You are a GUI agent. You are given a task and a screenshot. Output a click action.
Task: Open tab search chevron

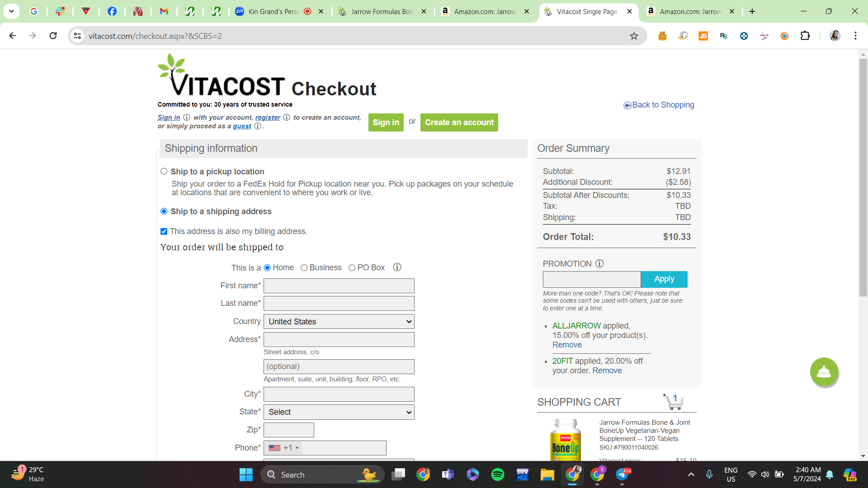tap(12, 11)
